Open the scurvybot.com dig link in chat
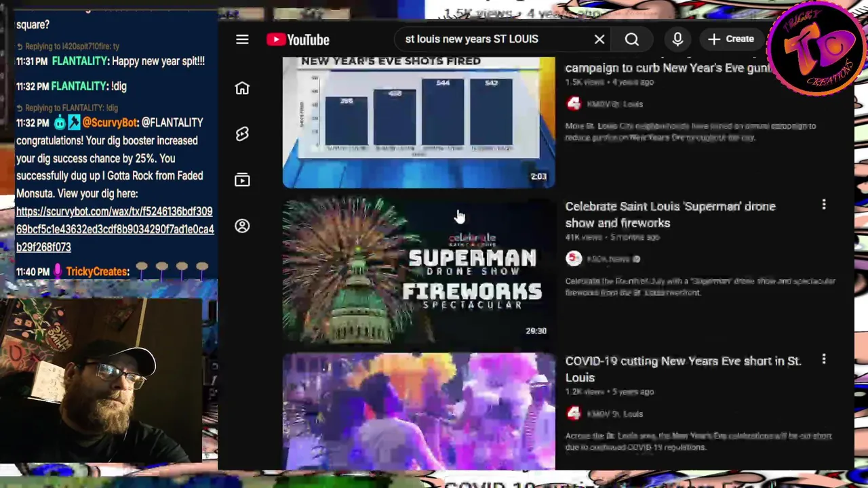The image size is (868, 488). (115, 229)
